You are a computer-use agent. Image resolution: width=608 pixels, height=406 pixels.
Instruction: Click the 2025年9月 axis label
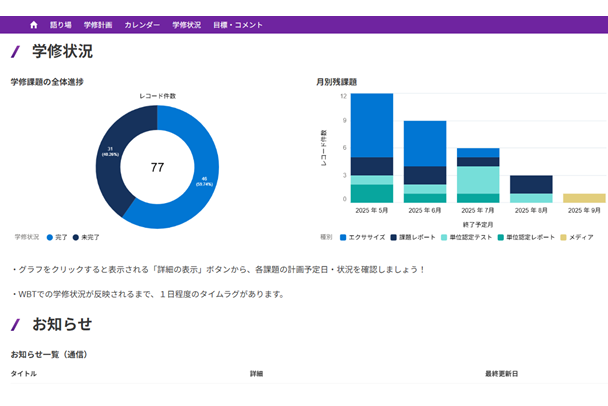pos(584,211)
